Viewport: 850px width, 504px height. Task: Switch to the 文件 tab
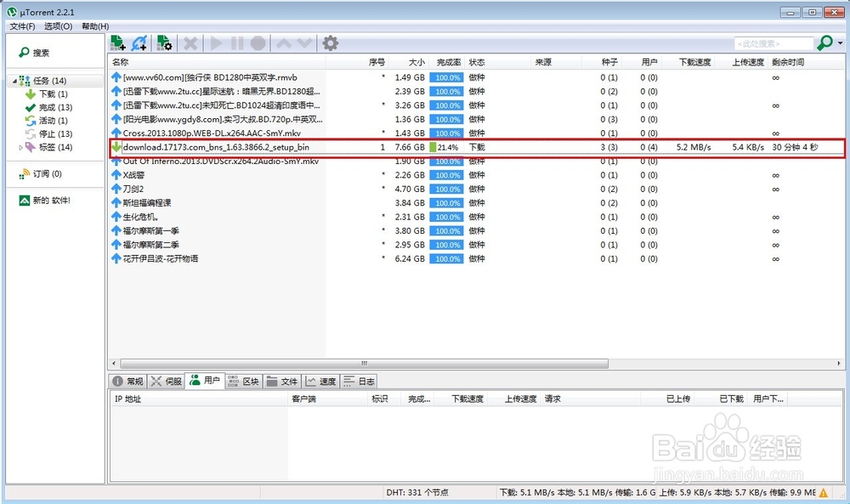coord(282,381)
